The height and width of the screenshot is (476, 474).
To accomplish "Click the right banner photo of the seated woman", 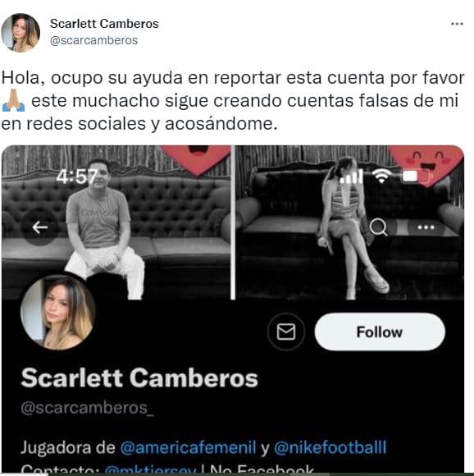I will coord(349,222).
